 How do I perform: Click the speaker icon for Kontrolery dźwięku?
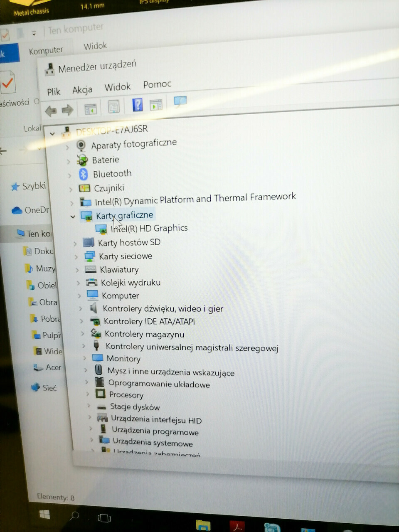pyautogui.click(x=94, y=308)
